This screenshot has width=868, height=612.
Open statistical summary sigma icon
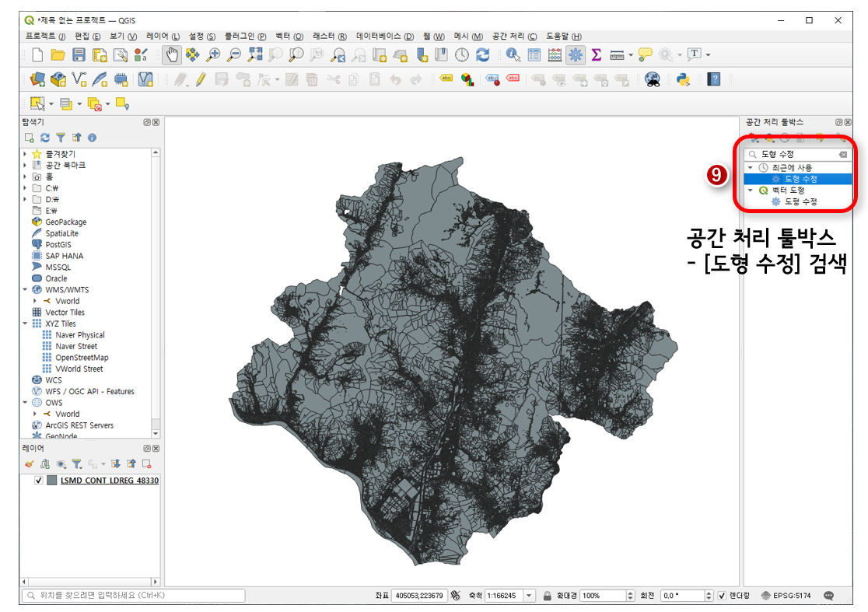click(597, 54)
